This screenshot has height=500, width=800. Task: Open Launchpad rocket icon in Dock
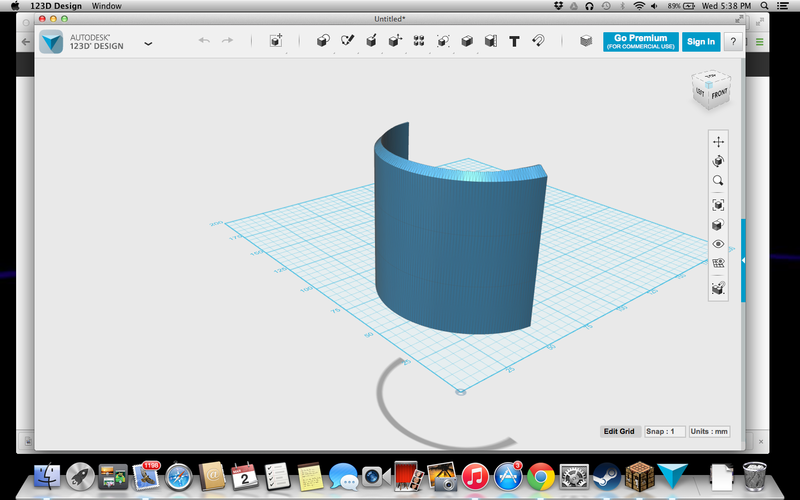point(80,476)
